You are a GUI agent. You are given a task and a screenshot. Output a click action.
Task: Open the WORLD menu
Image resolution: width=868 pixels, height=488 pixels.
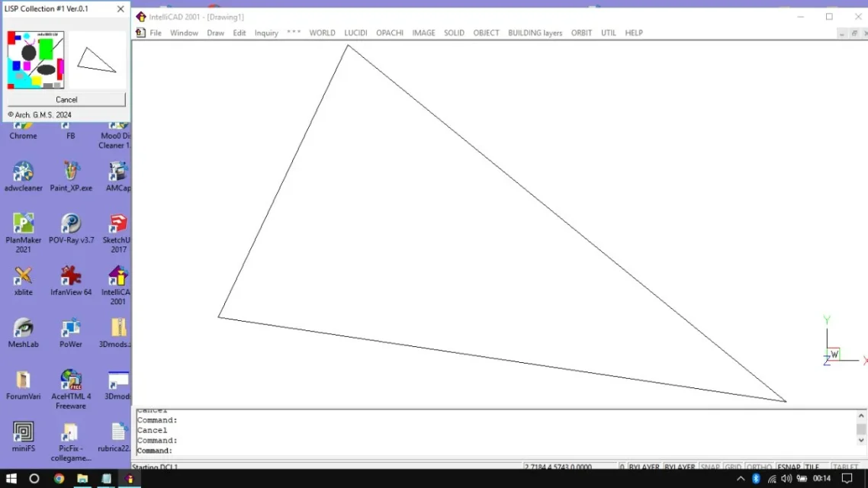tap(322, 33)
